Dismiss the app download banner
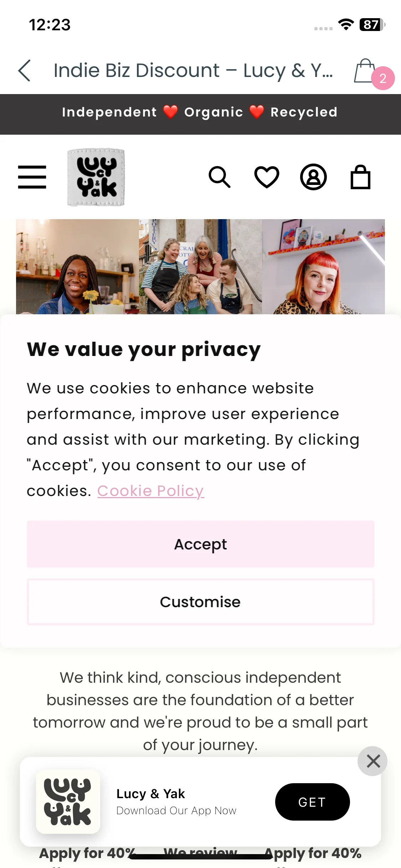Image resolution: width=401 pixels, height=868 pixels. (373, 761)
